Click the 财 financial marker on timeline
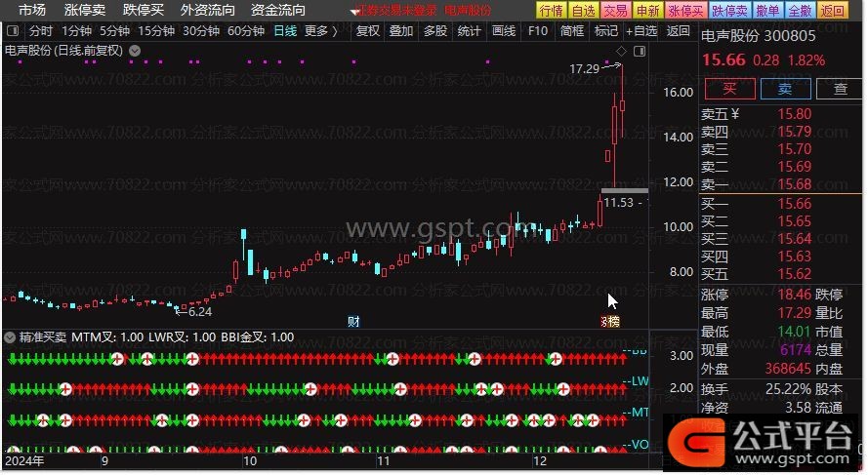This screenshot has height=475, width=868. (353, 321)
